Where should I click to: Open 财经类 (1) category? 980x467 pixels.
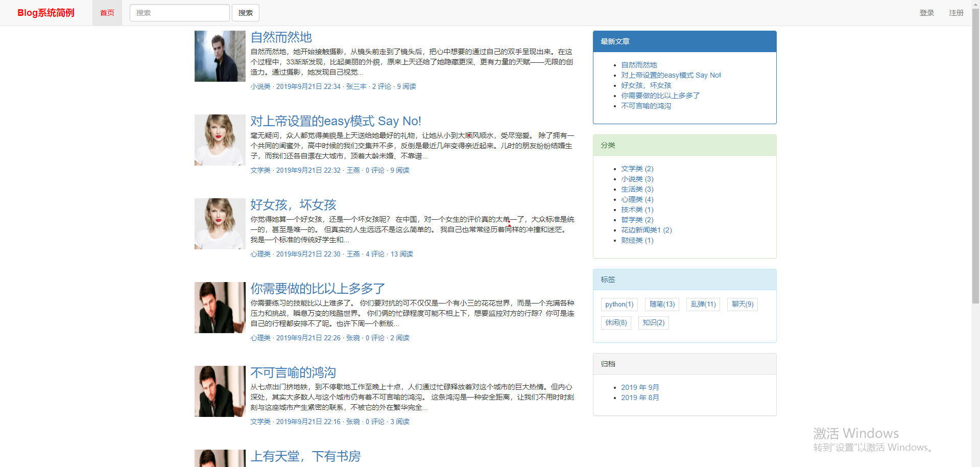coord(637,240)
